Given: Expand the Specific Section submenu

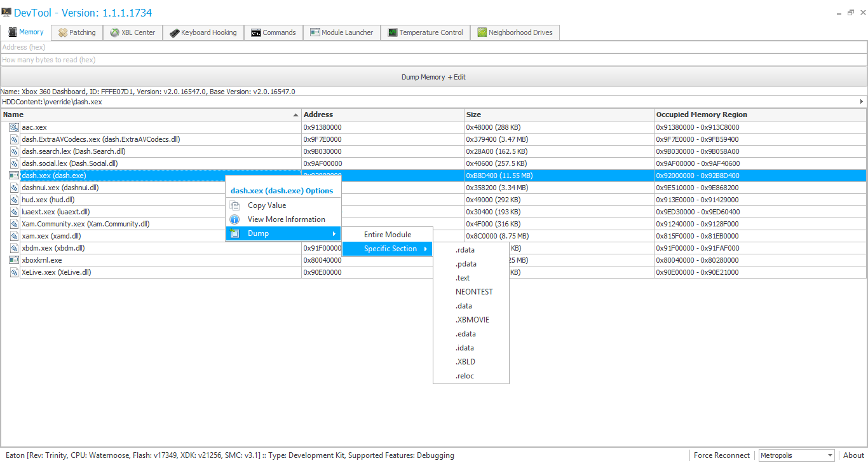Looking at the screenshot, I should coord(388,249).
